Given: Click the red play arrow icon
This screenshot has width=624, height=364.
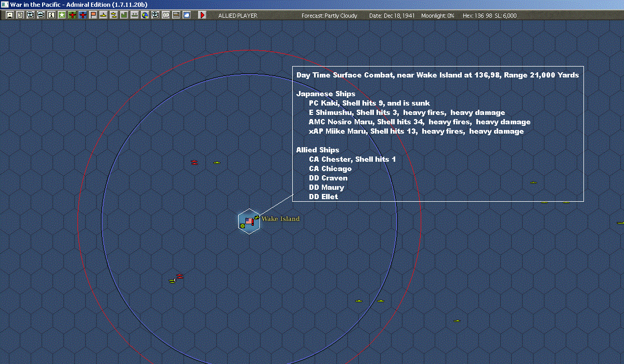Looking at the screenshot, I should point(202,15).
